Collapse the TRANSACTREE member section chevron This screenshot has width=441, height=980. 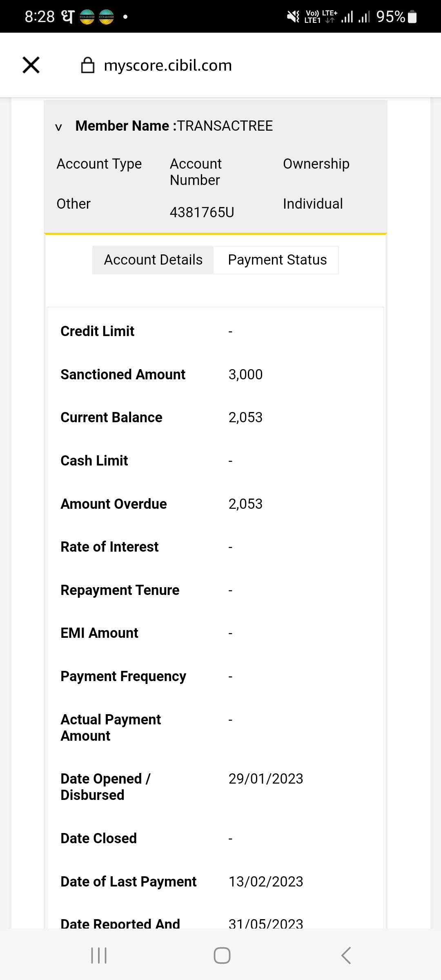[x=59, y=127]
